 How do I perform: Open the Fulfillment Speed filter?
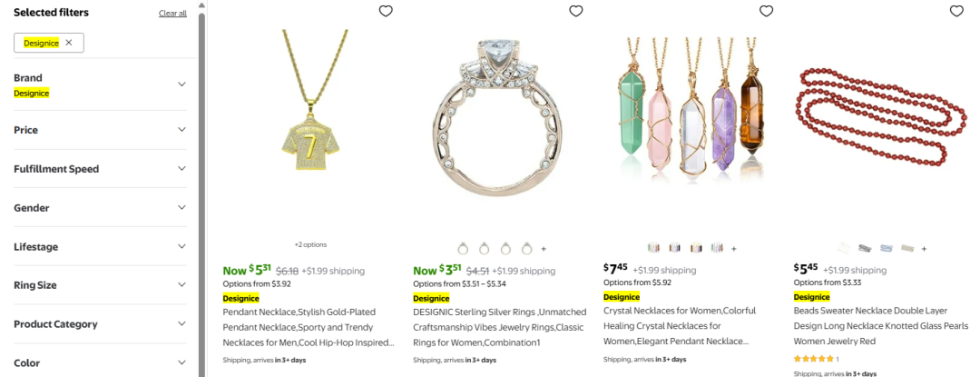click(181, 169)
